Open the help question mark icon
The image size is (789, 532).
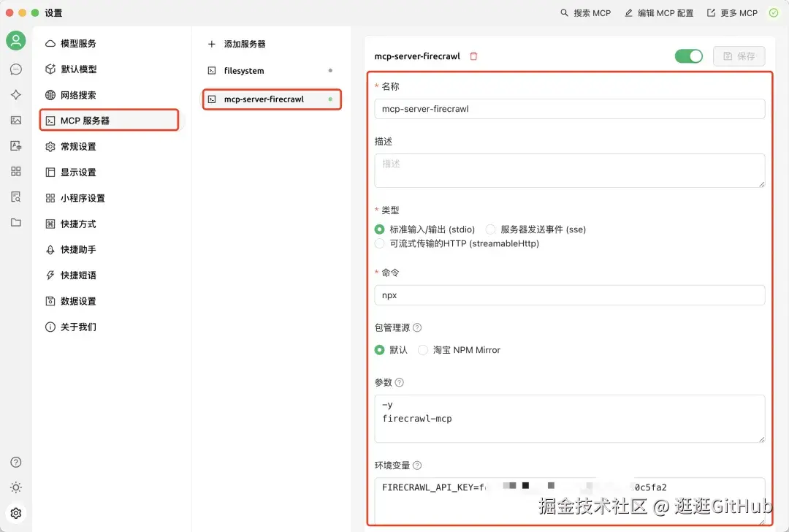click(x=16, y=462)
